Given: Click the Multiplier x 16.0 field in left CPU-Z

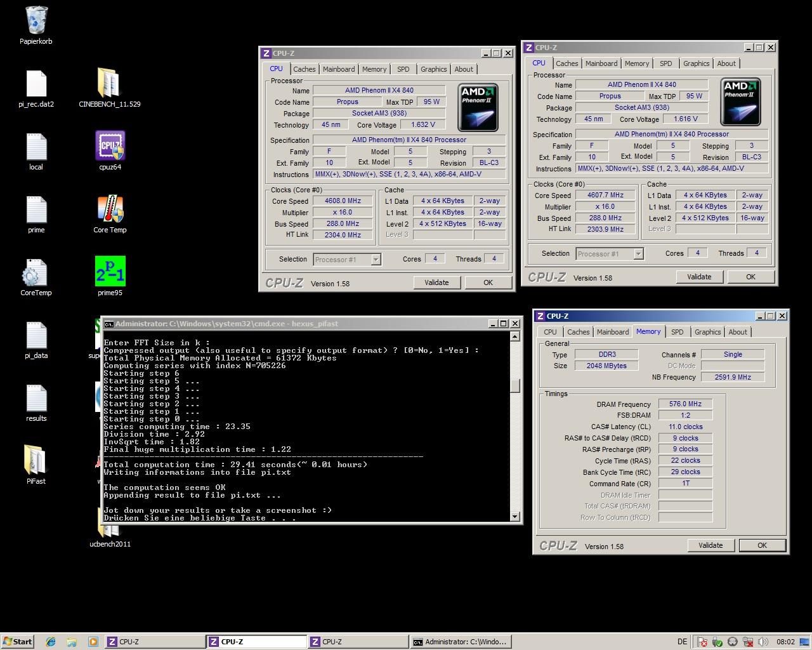Looking at the screenshot, I should 343,212.
